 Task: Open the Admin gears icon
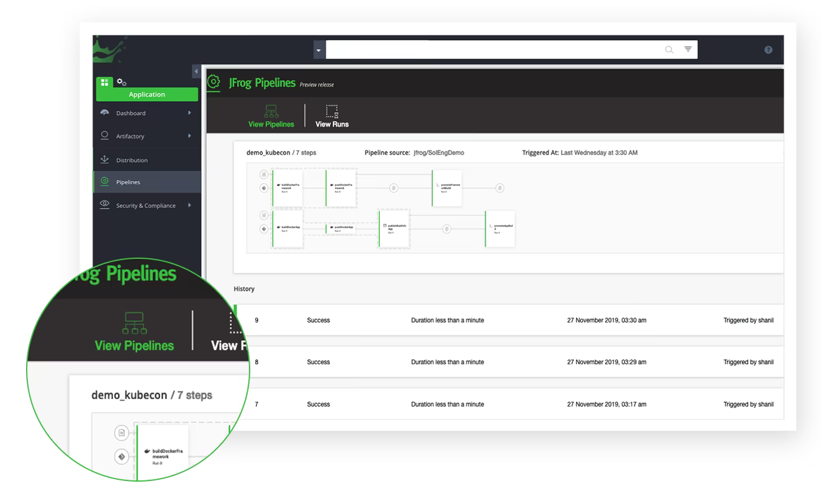122,82
